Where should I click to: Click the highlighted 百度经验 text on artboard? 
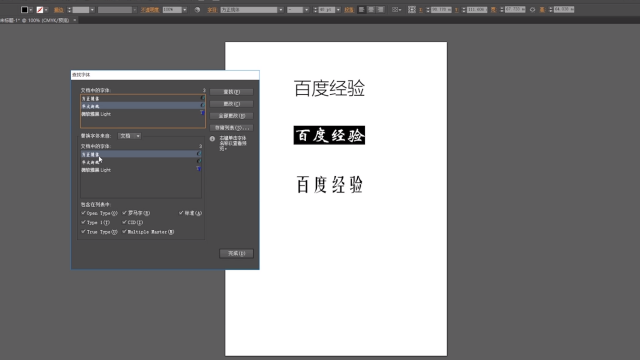click(329, 135)
